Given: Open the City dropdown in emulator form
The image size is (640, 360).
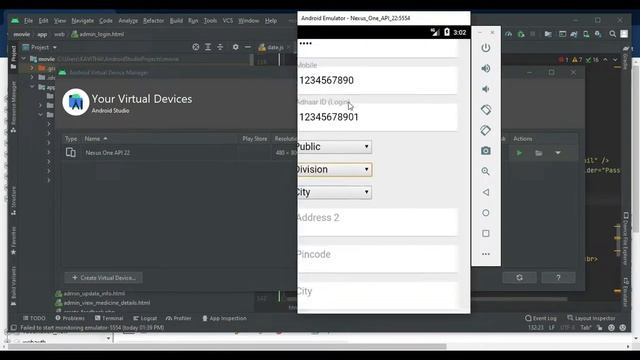Looking at the screenshot, I should pos(334,192).
